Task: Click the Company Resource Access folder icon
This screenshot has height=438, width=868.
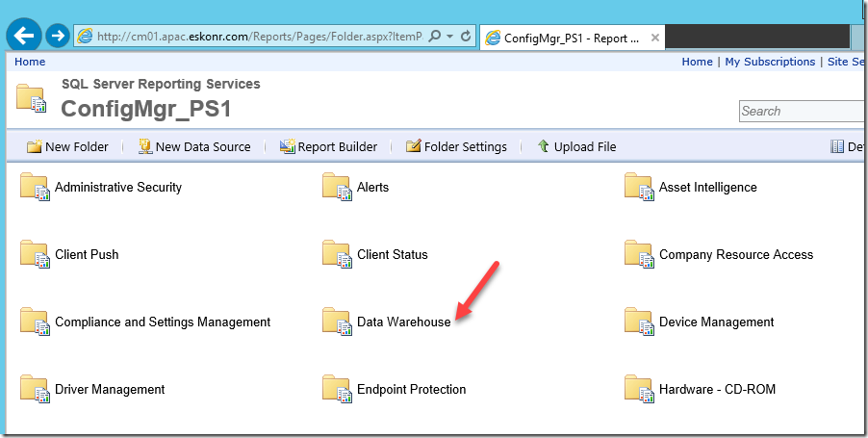Action: 639,254
